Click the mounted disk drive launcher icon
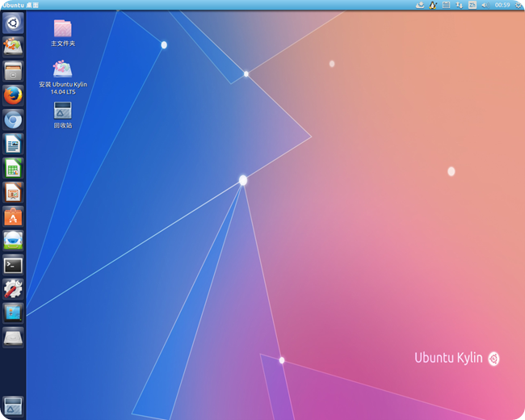This screenshot has height=420, width=525. point(13,338)
